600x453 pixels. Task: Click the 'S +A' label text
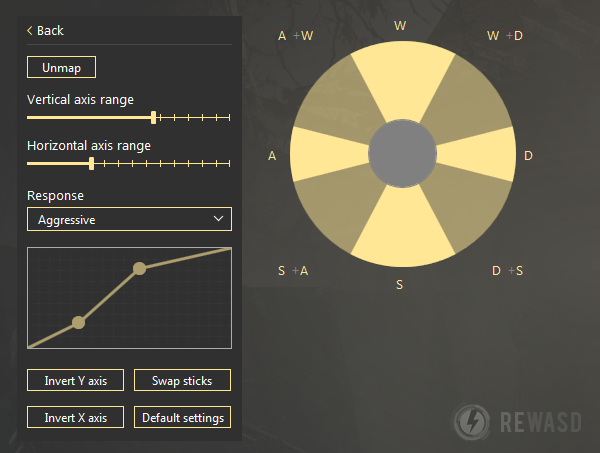[293, 270]
